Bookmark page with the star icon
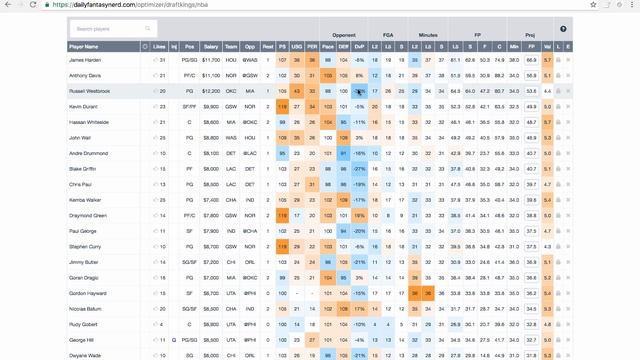 tap(593, 4)
